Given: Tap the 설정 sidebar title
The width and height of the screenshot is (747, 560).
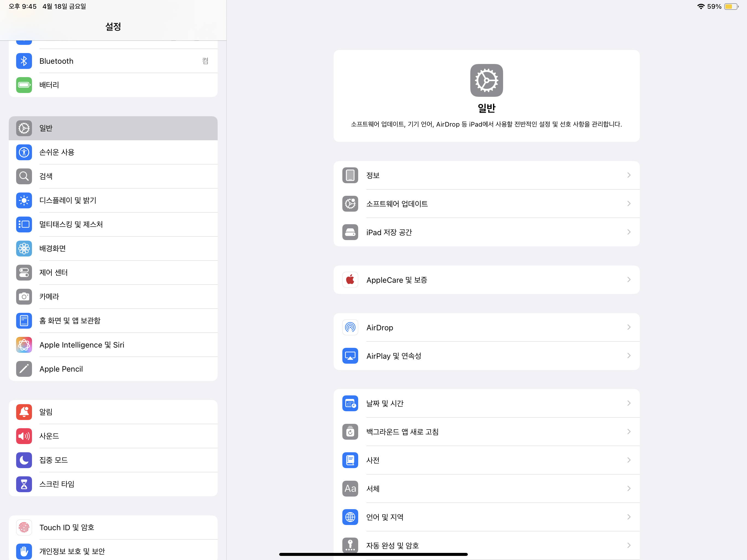Looking at the screenshot, I should click(113, 26).
